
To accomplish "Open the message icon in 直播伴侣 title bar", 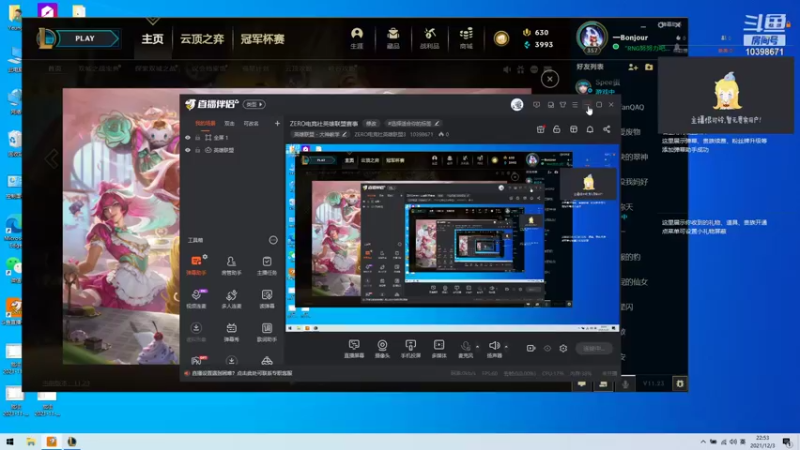I will pos(536,105).
